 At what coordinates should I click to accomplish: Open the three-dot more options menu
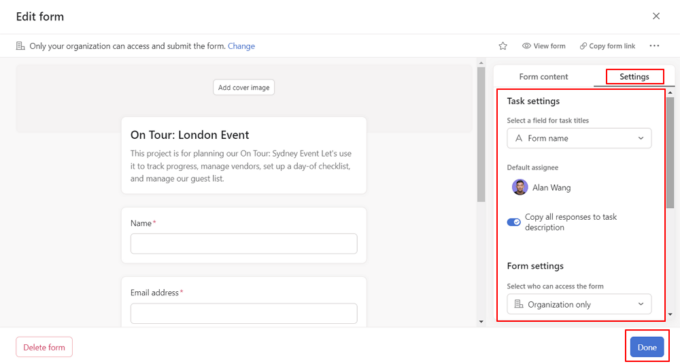[x=654, y=46]
